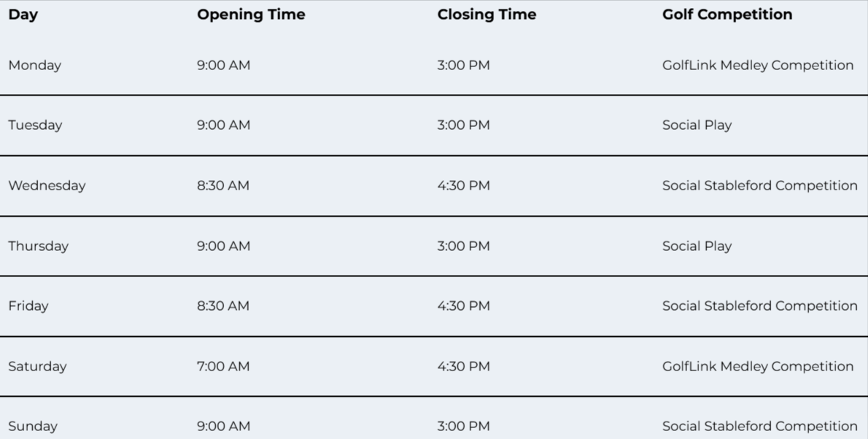Select Sunday's Social Stableford Competition cell
Viewport: 868px width, 439px height.
click(759, 427)
